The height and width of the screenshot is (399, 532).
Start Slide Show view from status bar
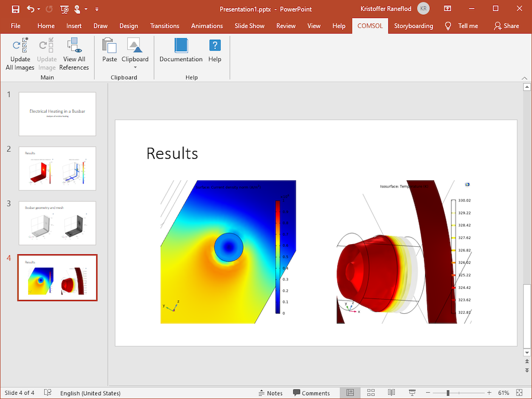pyautogui.click(x=412, y=393)
